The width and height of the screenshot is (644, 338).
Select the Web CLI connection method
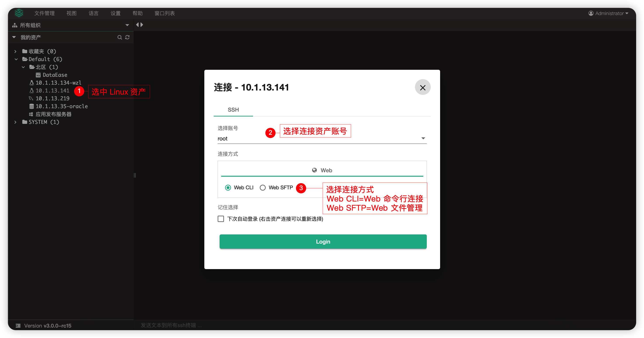pyautogui.click(x=228, y=187)
